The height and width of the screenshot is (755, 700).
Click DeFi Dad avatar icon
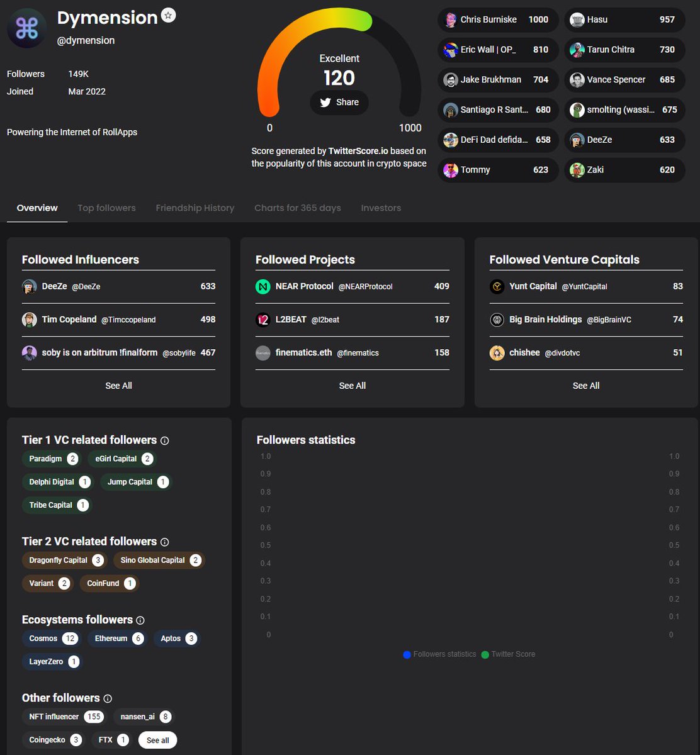coord(451,140)
